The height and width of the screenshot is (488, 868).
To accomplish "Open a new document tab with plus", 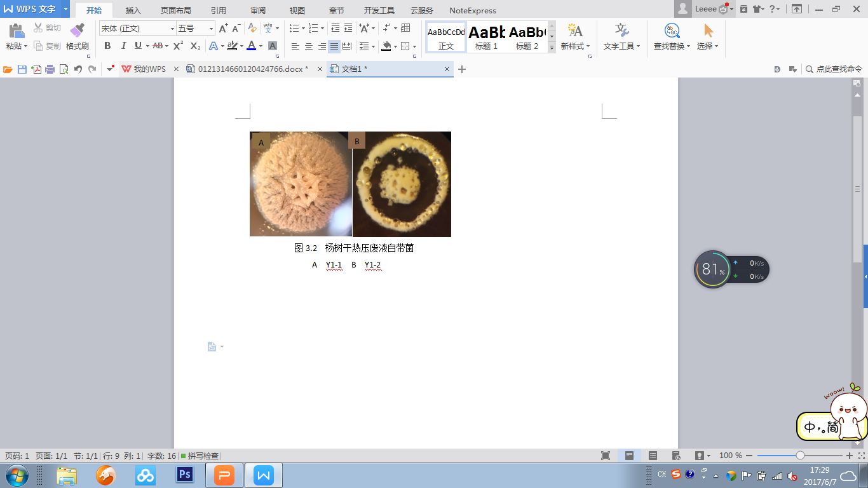I will click(462, 69).
